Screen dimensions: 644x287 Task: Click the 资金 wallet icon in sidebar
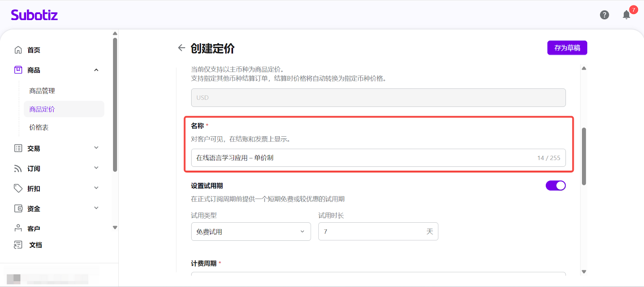pos(18,209)
